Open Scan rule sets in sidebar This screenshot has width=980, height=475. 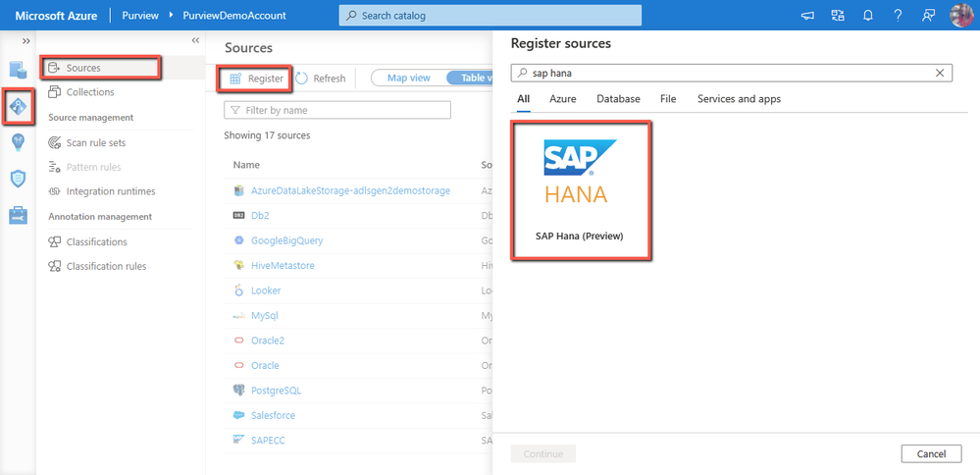(96, 142)
